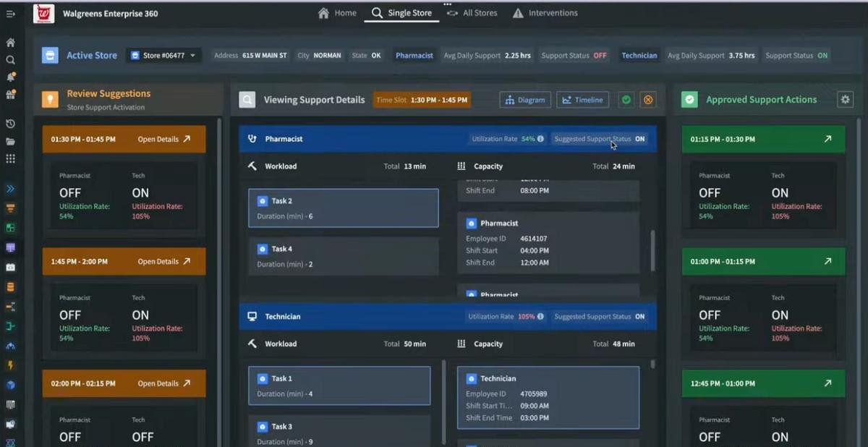Open search from the left sidebar magnifier

10,60
